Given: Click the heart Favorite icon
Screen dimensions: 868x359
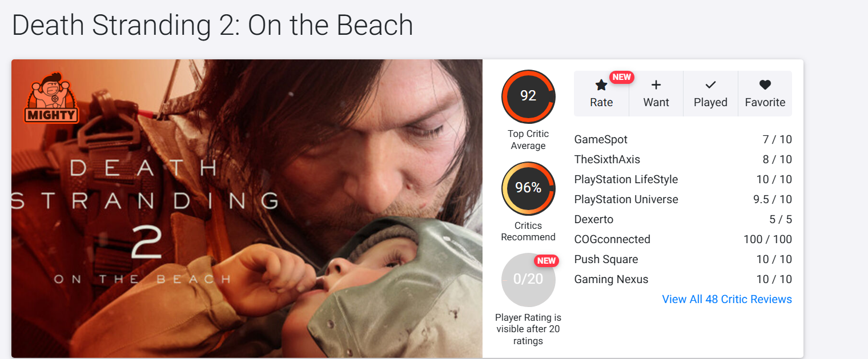Looking at the screenshot, I should 765,85.
